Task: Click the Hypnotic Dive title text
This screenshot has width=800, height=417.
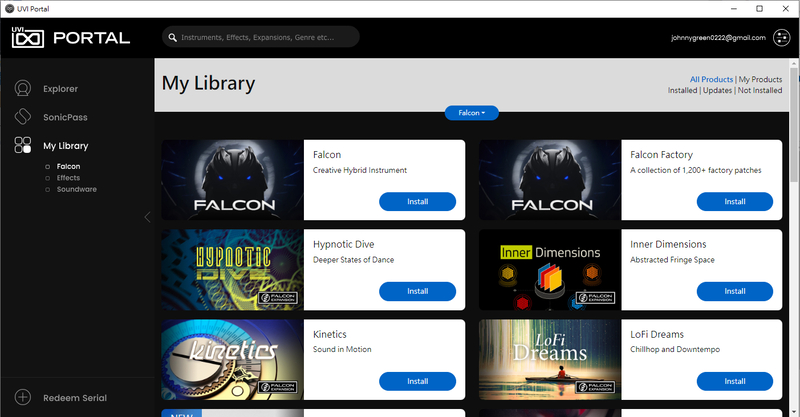Action: coord(343,244)
